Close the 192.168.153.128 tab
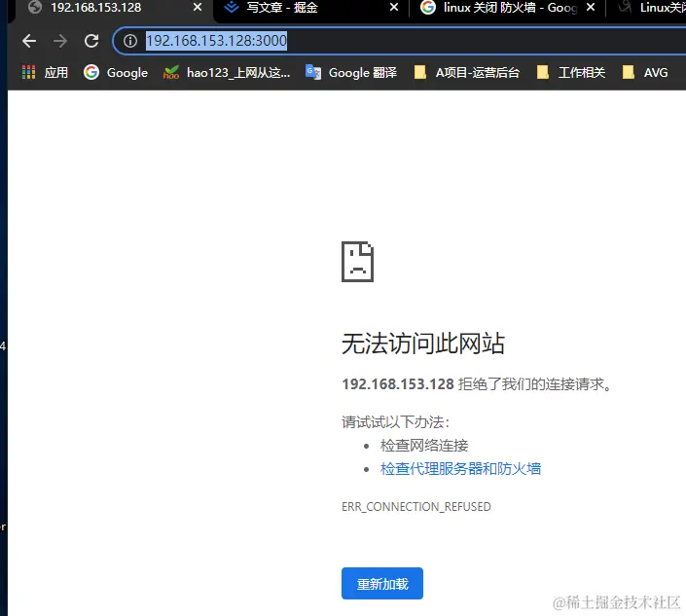Screen dimensions: 686x616 (x=198, y=8)
